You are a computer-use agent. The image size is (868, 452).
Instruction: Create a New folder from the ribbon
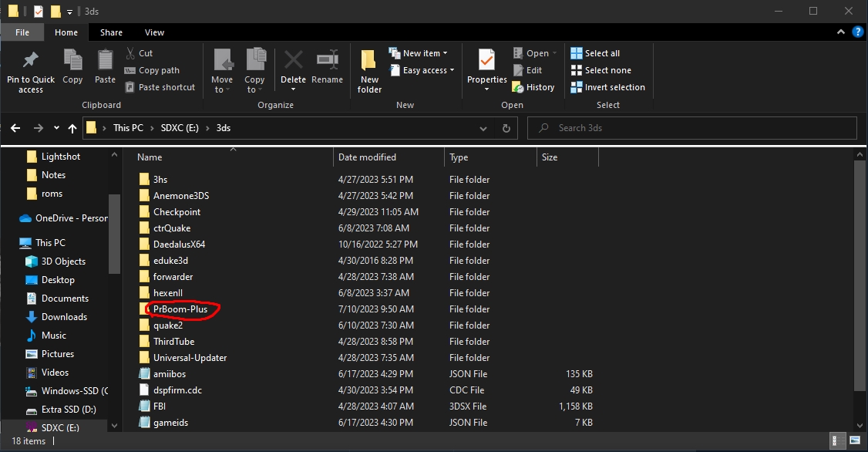(369, 71)
